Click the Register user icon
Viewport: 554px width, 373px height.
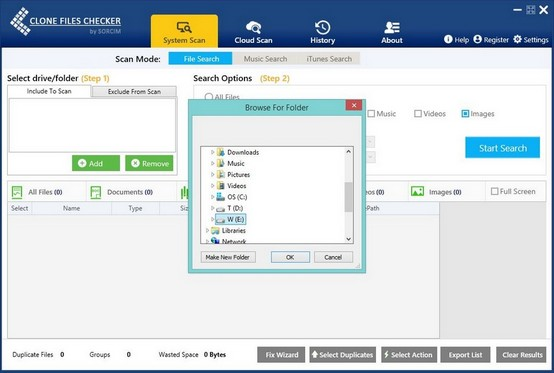point(477,39)
